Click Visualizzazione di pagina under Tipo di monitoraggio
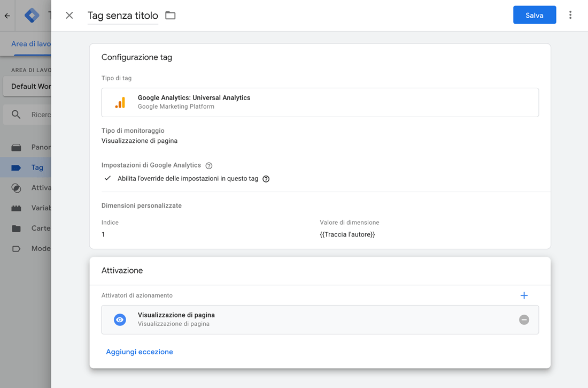588x388 pixels. (140, 141)
